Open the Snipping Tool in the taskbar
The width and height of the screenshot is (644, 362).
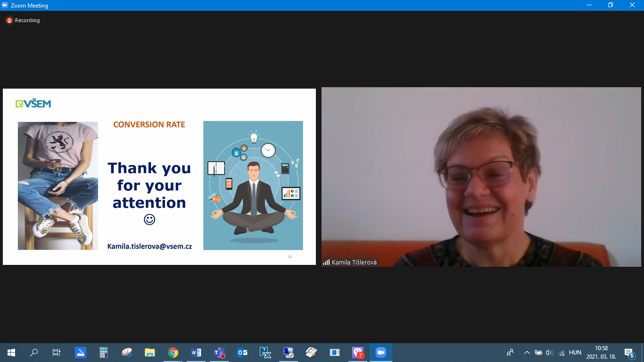click(127, 353)
